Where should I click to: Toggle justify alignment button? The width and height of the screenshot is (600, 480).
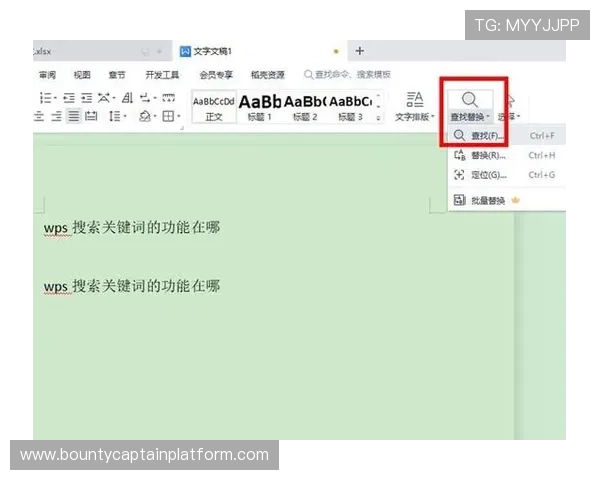tap(74, 116)
